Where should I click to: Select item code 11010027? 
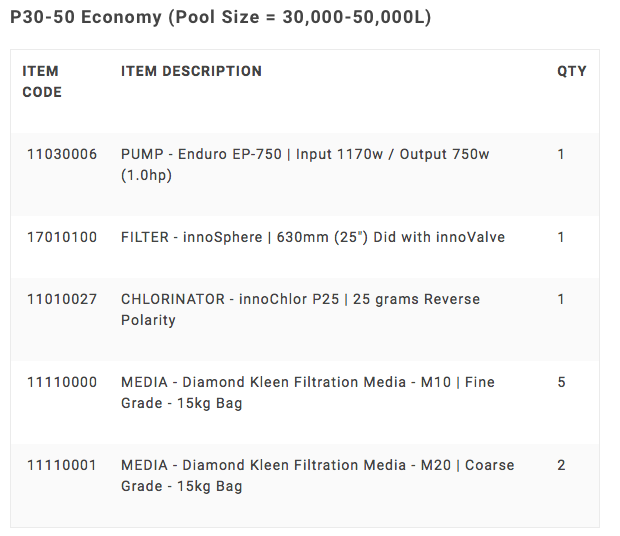[62, 299]
